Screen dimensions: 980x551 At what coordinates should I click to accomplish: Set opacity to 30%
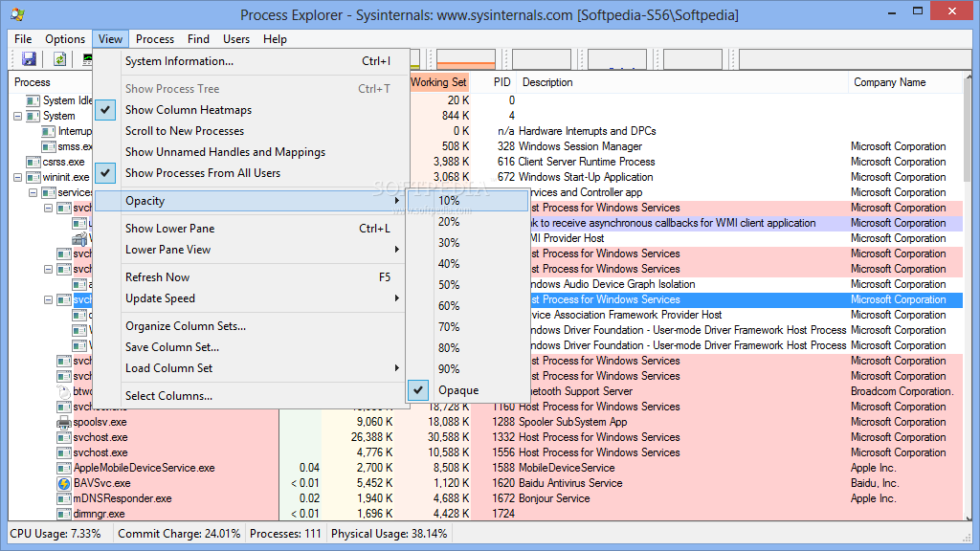tap(468, 243)
